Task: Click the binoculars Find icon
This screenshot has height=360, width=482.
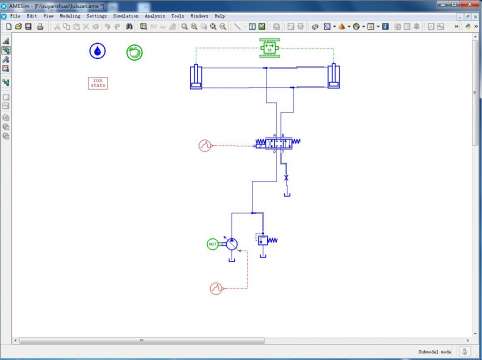Action: coord(130,26)
